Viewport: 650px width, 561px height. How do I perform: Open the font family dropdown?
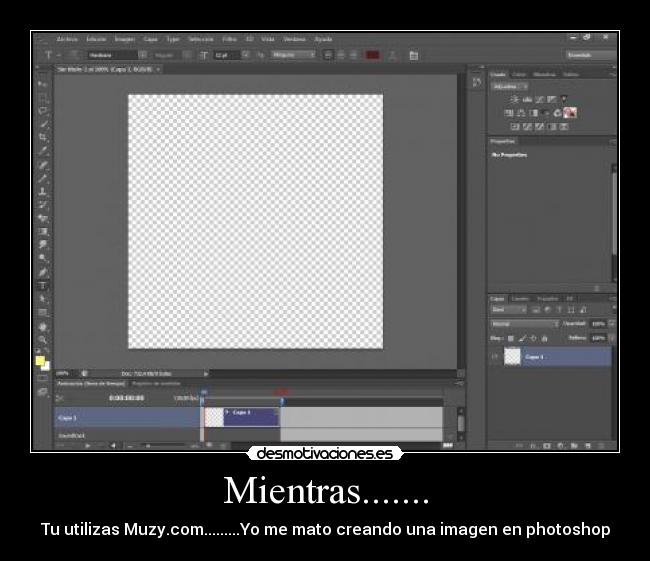click(142, 55)
